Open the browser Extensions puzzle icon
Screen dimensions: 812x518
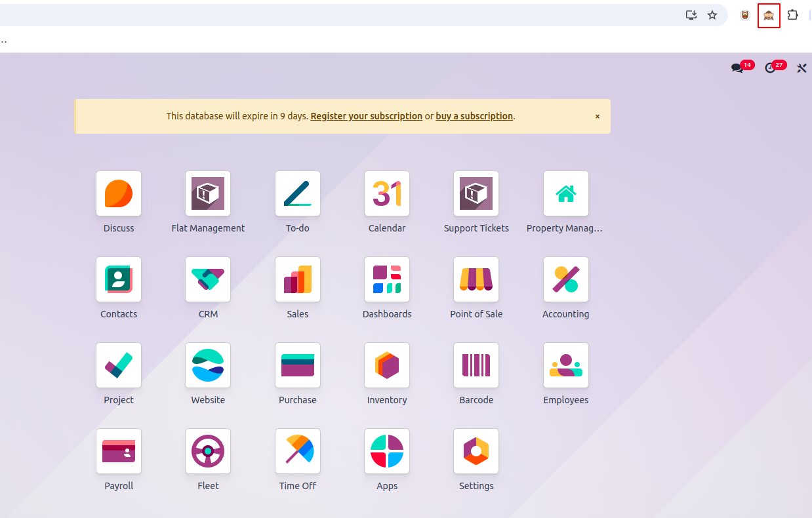(793, 15)
